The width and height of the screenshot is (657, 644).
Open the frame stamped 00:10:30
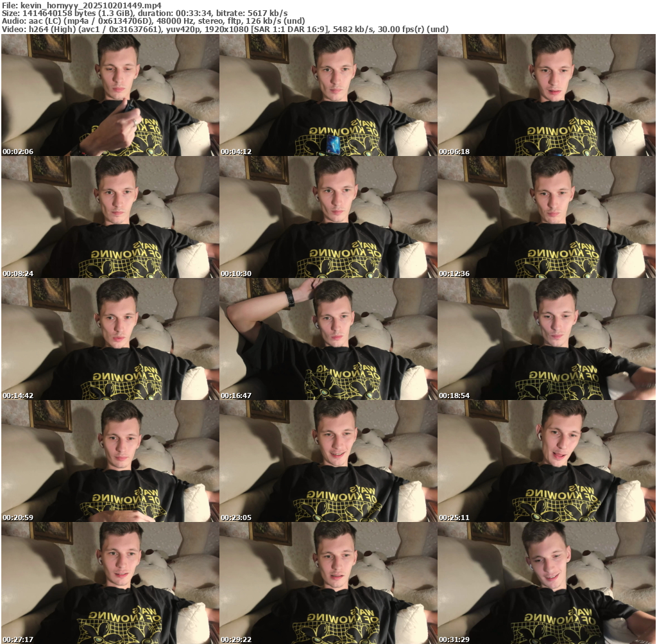tap(328, 217)
